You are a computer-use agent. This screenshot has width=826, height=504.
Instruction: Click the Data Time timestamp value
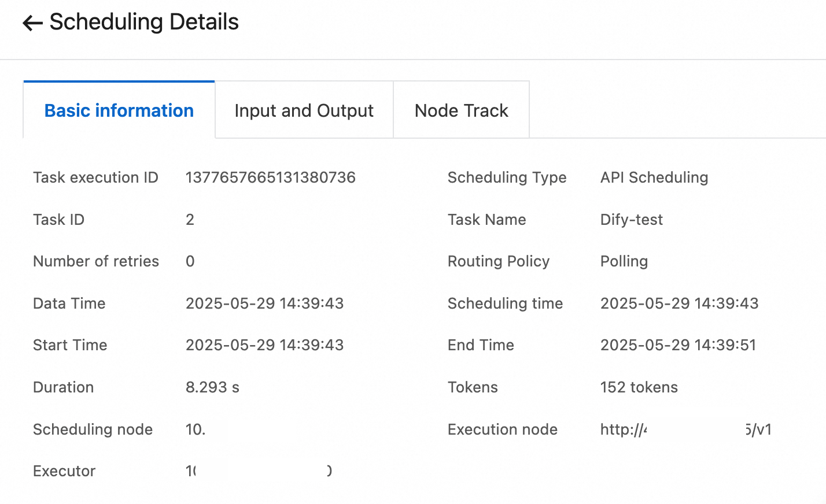point(264,303)
